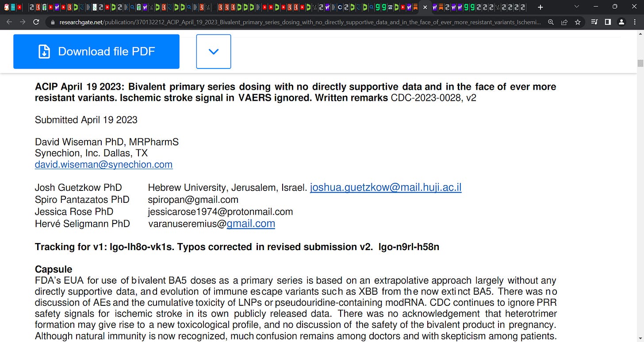Click the browser forward arrow
Screen dimensions: 644x342
23,22
